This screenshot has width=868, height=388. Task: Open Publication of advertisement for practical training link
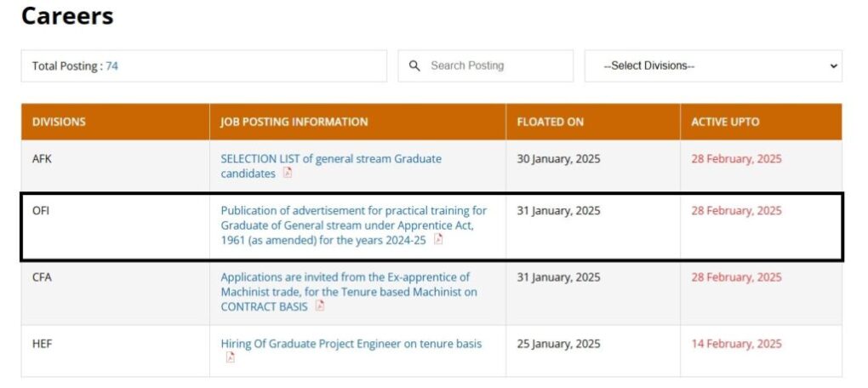pos(354,225)
